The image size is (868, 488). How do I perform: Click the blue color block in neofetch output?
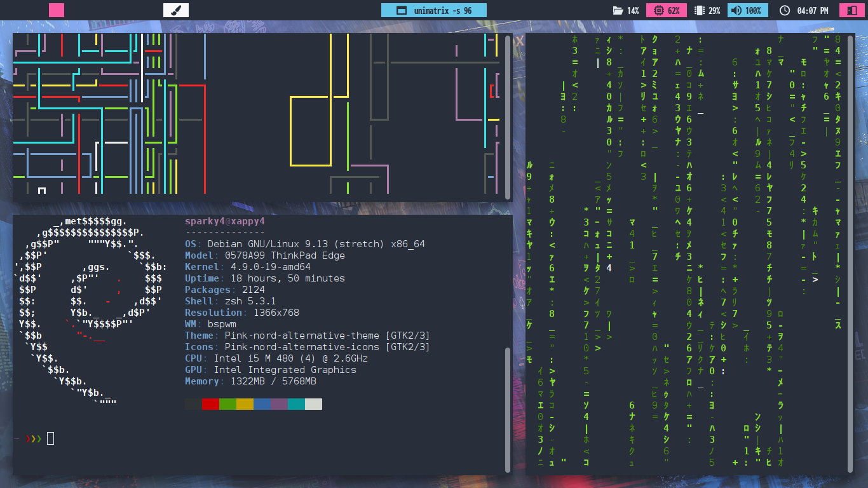click(x=262, y=404)
